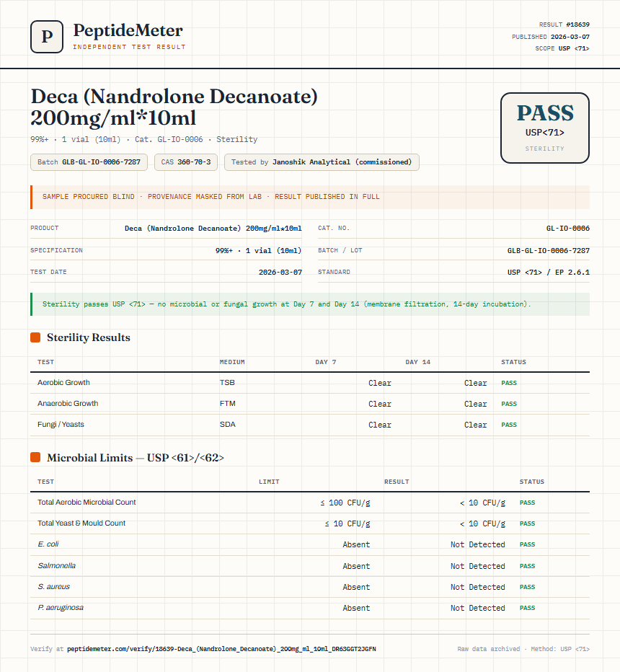This screenshot has height=672, width=620.
Task: Click the PeptideMeter P logo icon
Action: point(47,37)
